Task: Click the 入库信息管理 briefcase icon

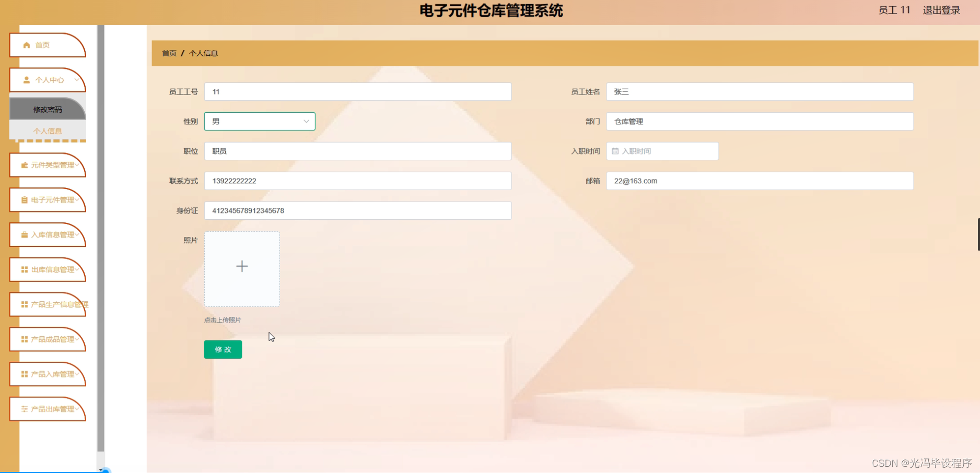Action: point(24,234)
